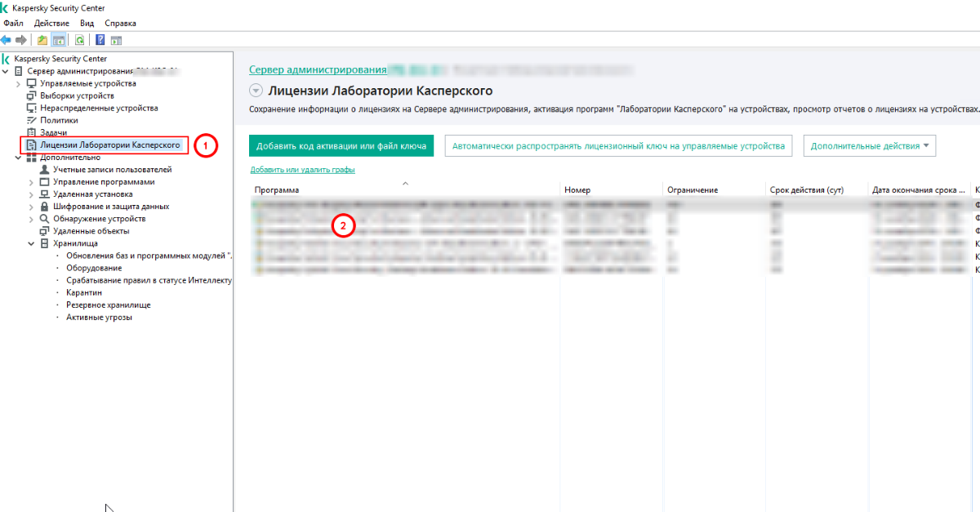980x512 pixels.
Task: Open the Справка menu
Action: coord(121,23)
